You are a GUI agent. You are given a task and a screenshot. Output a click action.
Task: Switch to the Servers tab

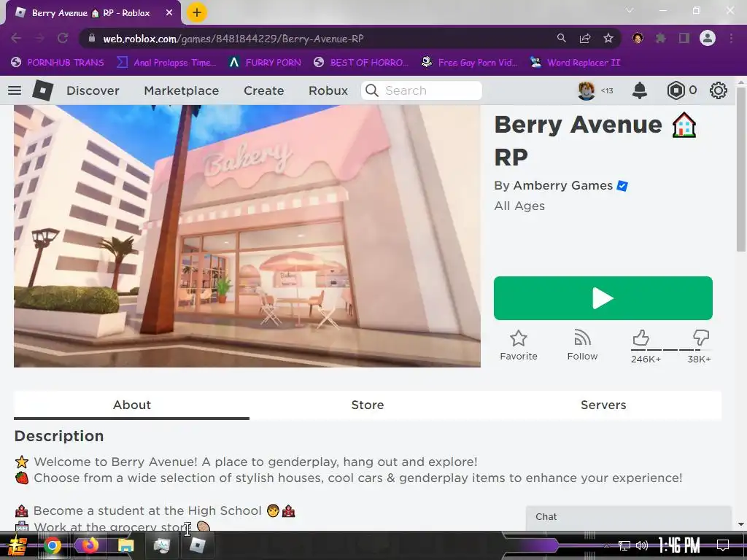point(603,405)
